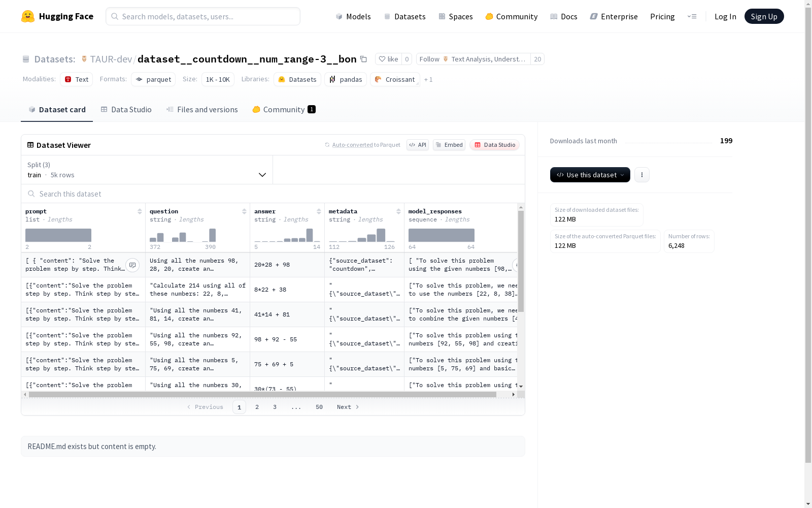Click the like count 0
Screen dimensions: 812x508
(407, 59)
